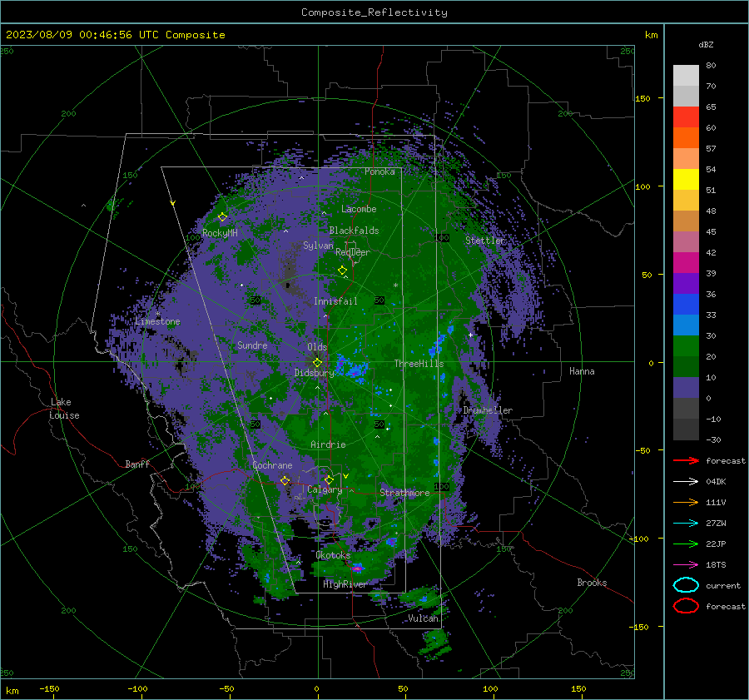The width and height of the screenshot is (749, 700).
Task: Click the yellow diamond marker below RedDeer
Action: (x=343, y=271)
